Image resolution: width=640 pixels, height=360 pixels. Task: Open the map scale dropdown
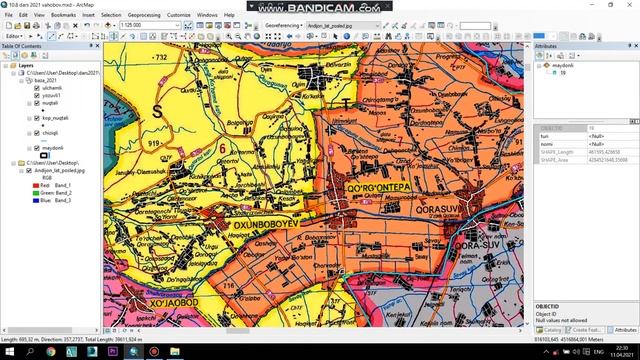[177, 25]
